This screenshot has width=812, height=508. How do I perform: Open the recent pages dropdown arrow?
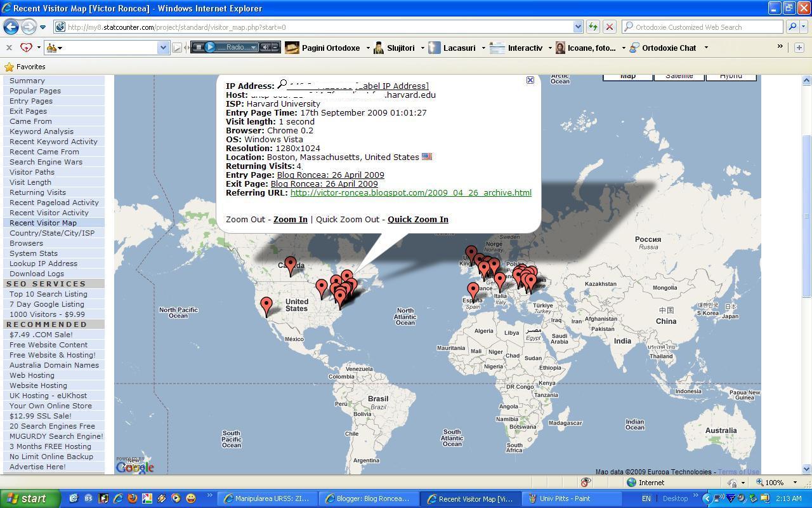(x=43, y=27)
